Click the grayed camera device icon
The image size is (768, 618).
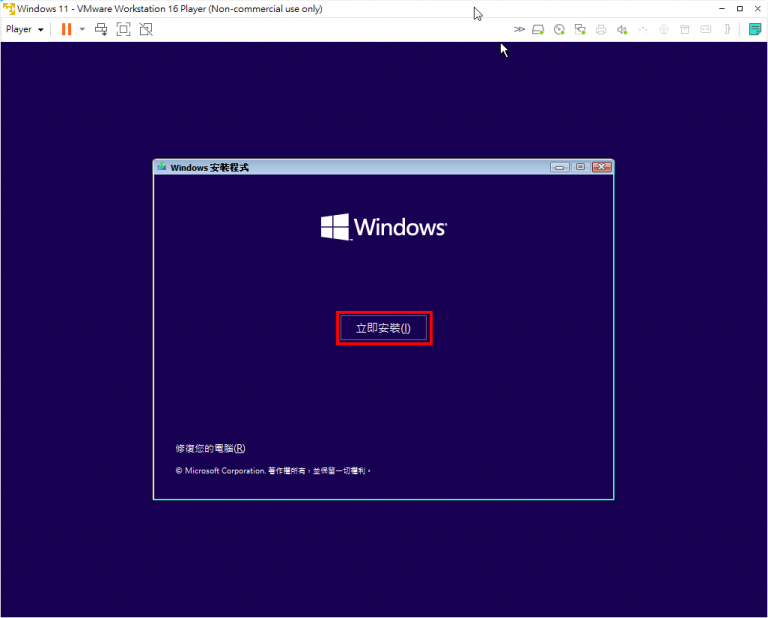[x=664, y=29]
